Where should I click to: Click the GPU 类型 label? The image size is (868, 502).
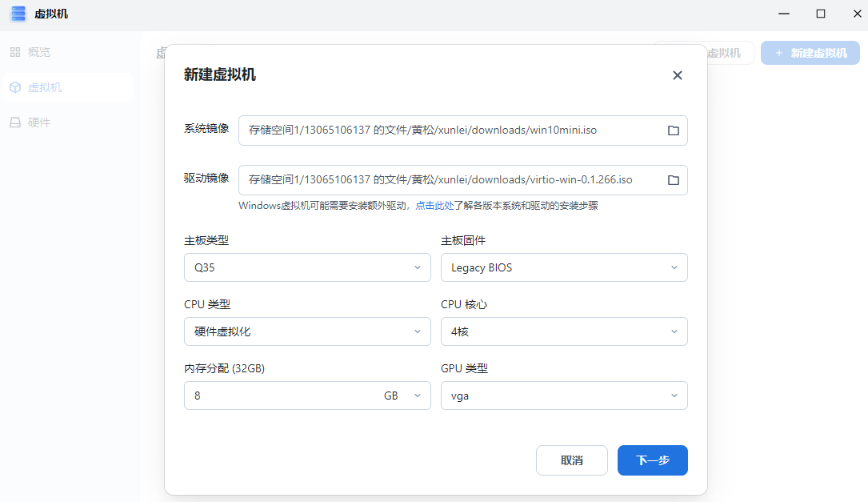pyautogui.click(x=465, y=368)
